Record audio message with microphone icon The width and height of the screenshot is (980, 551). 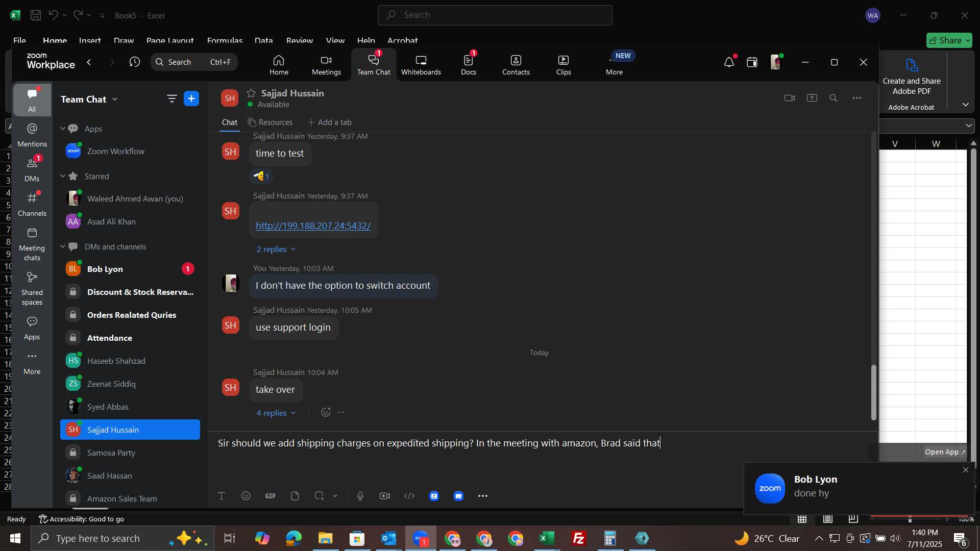coord(360,496)
